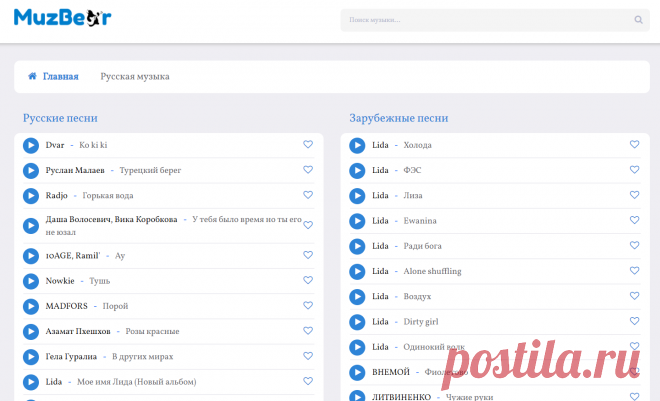The width and height of the screenshot is (660, 401).
Task: Open the Зарубежные песни section heading
Action: coord(398,118)
